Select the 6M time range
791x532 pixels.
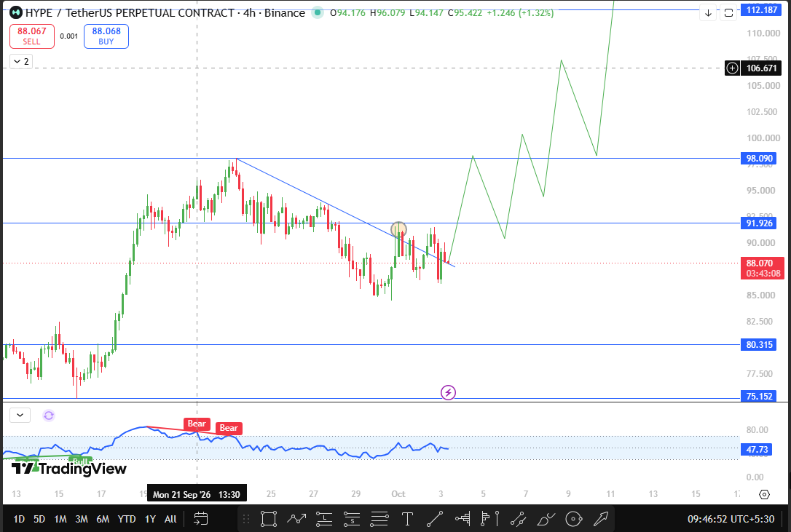(x=103, y=519)
